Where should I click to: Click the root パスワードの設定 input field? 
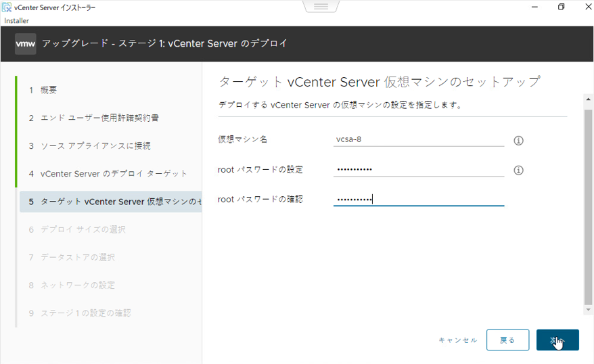point(418,169)
